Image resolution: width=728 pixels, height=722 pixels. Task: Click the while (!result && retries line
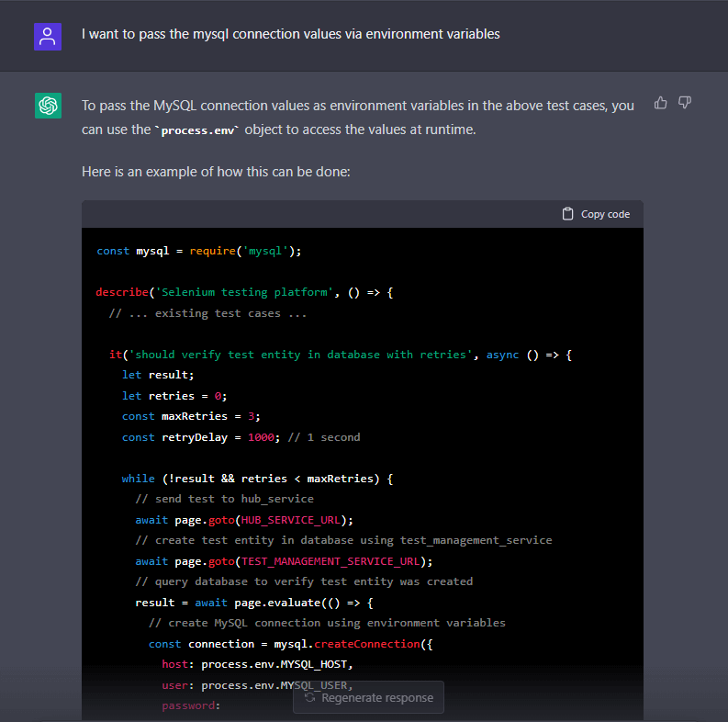tap(257, 479)
